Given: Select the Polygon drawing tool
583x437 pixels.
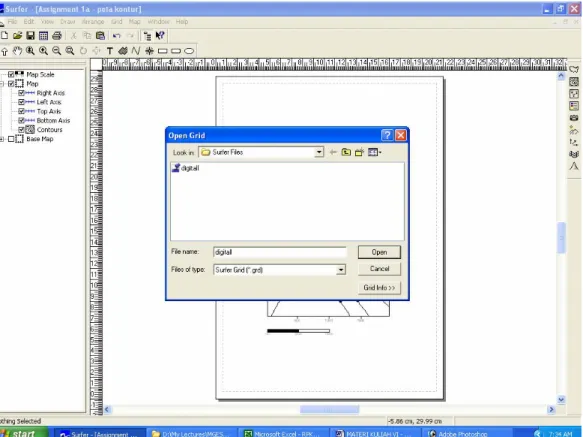Looking at the screenshot, I should (x=123, y=51).
